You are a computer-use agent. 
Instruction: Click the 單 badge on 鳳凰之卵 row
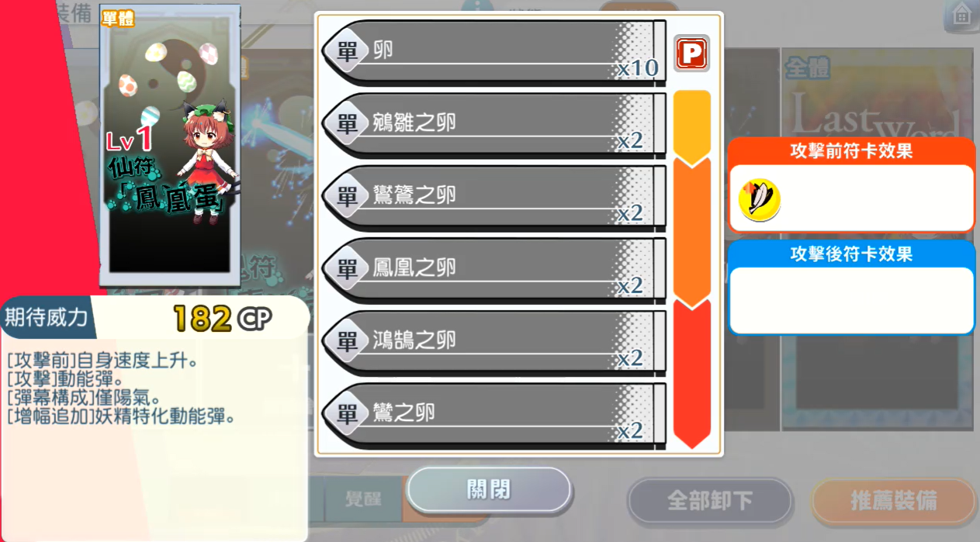click(x=347, y=268)
